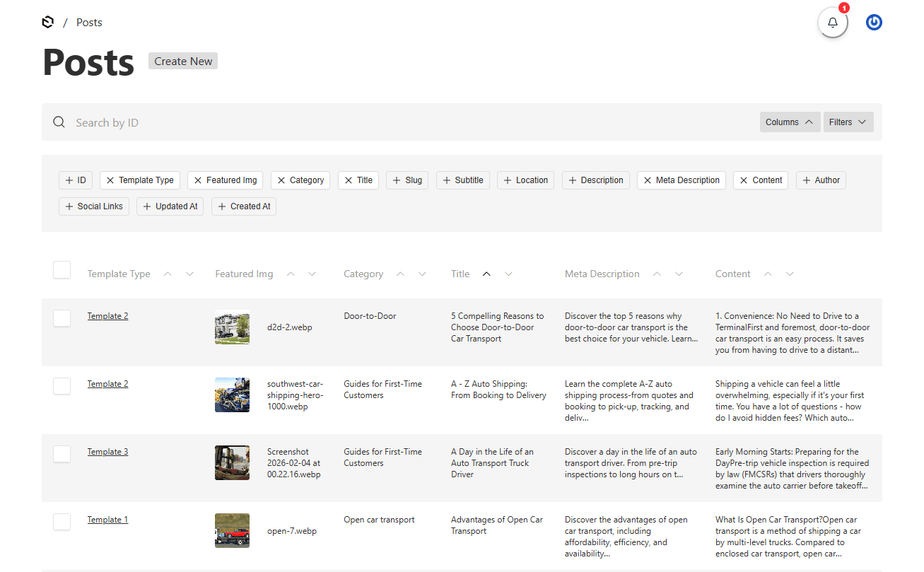Sort Meta Description descending arrow
Viewport: 924px width, 572px height.
coord(679,274)
